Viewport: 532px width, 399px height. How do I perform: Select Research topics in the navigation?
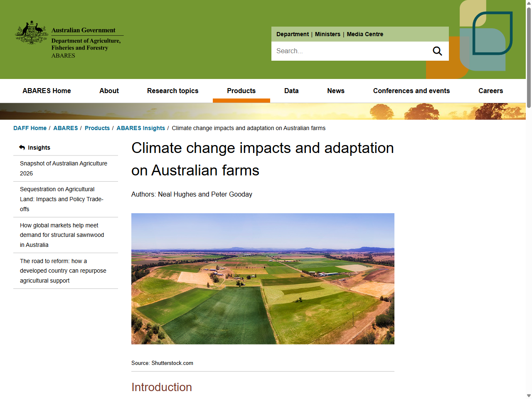point(173,91)
